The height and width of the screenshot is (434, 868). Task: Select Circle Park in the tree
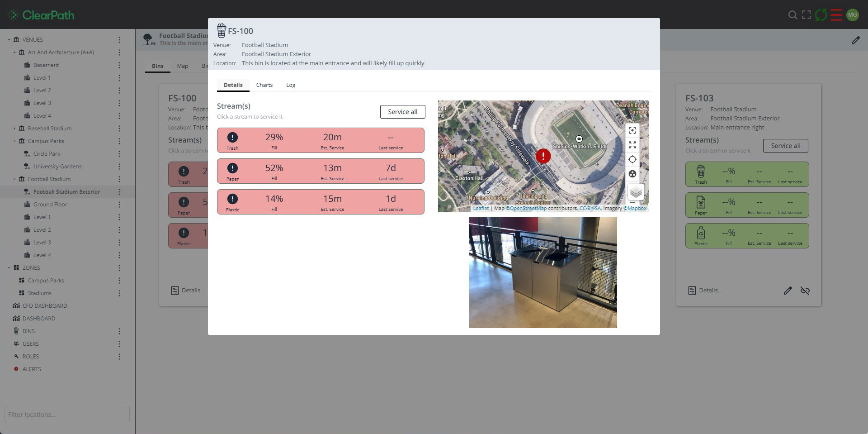pos(47,154)
